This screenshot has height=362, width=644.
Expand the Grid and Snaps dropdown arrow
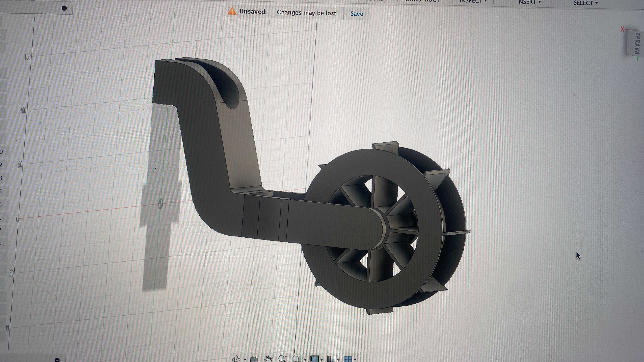(x=338, y=359)
